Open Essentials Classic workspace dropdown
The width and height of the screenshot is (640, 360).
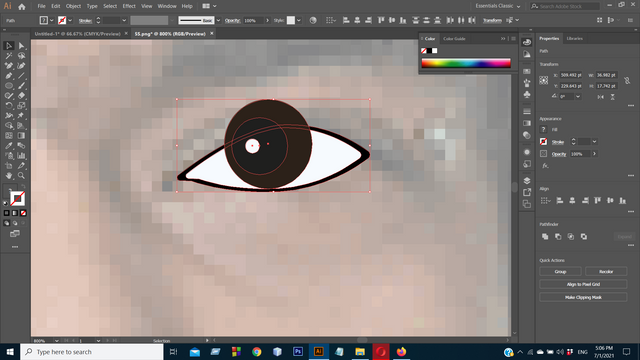(x=498, y=6)
